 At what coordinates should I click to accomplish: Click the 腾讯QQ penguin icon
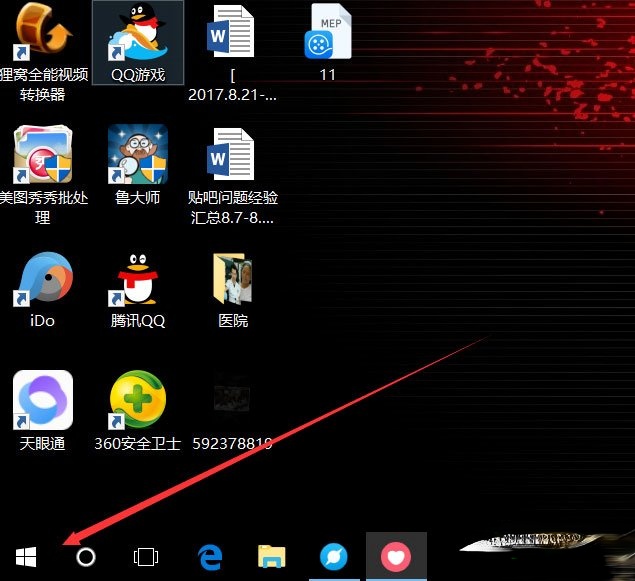(x=137, y=278)
